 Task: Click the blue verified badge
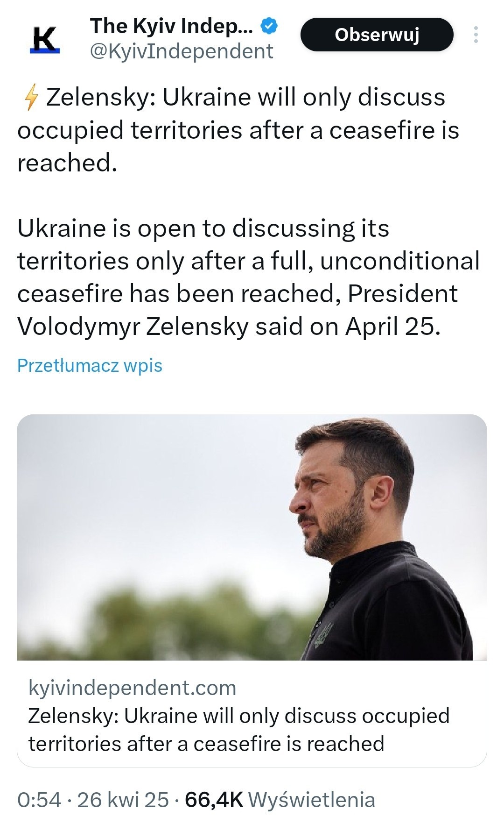(x=269, y=26)
